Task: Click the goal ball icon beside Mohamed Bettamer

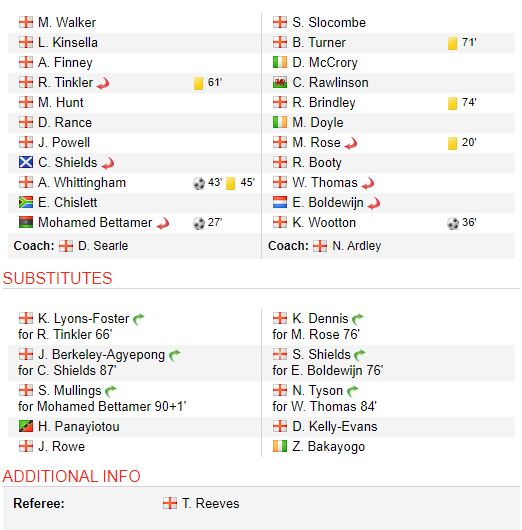Action: (x=199, y=223)
